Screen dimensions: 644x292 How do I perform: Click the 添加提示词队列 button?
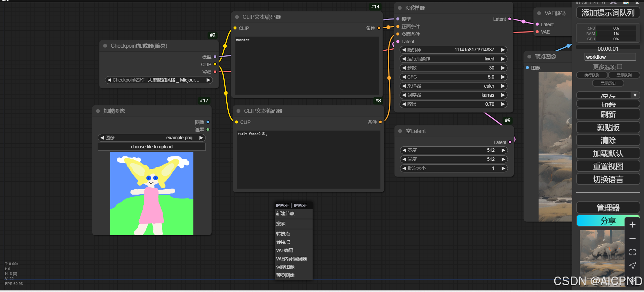[x=608, y=13]
